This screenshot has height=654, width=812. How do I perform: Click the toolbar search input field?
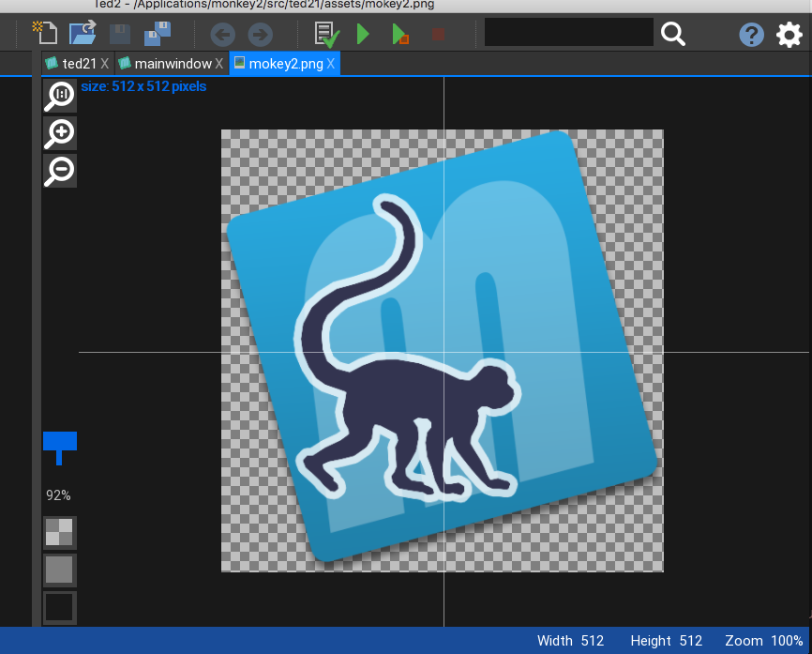tap(568, 33)
